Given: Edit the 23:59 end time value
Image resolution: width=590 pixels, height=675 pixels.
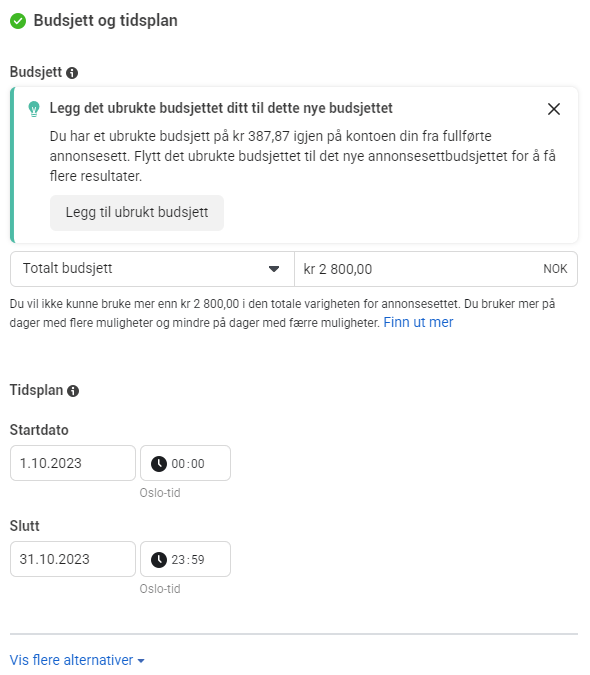Looking at the screenshot, I should click(x=188, y=560).
